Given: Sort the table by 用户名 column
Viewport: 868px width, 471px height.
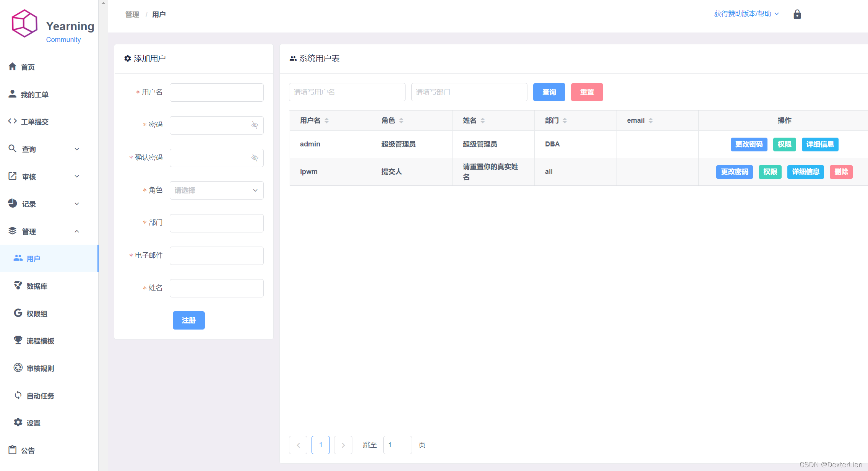Looking at the screenshot, I should [326, 120].
